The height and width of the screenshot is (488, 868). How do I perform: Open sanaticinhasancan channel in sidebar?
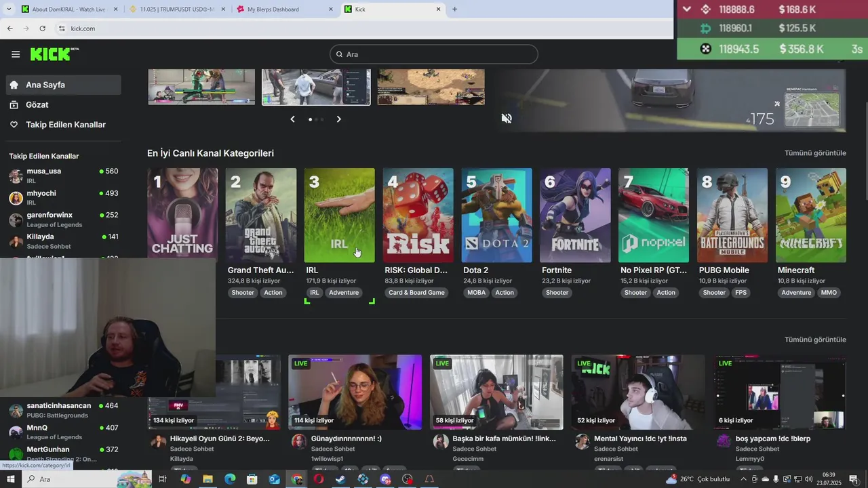click(63, 410)
